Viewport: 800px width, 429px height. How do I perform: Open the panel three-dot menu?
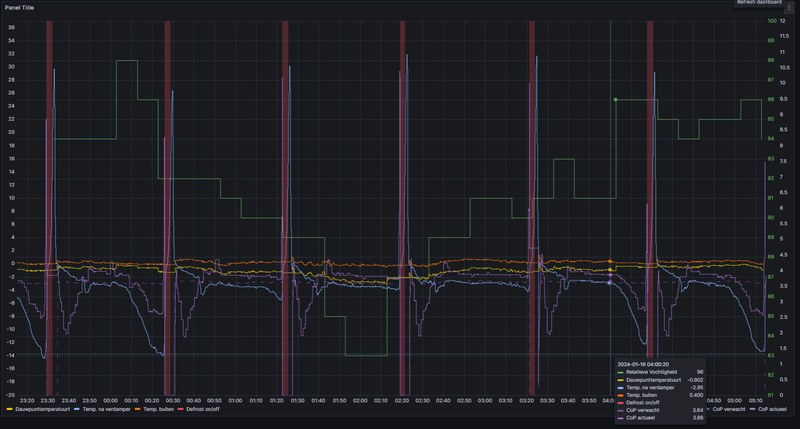click(789, 8)
